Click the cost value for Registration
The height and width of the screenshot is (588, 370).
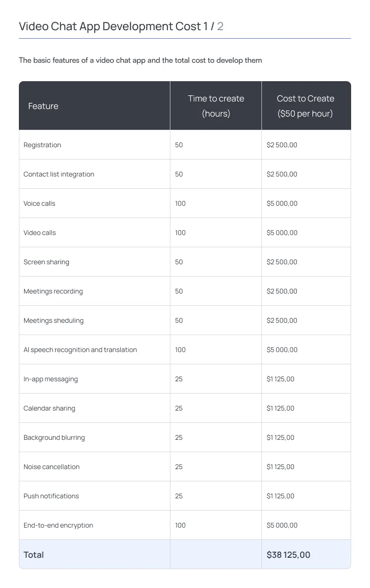[282, 145]
